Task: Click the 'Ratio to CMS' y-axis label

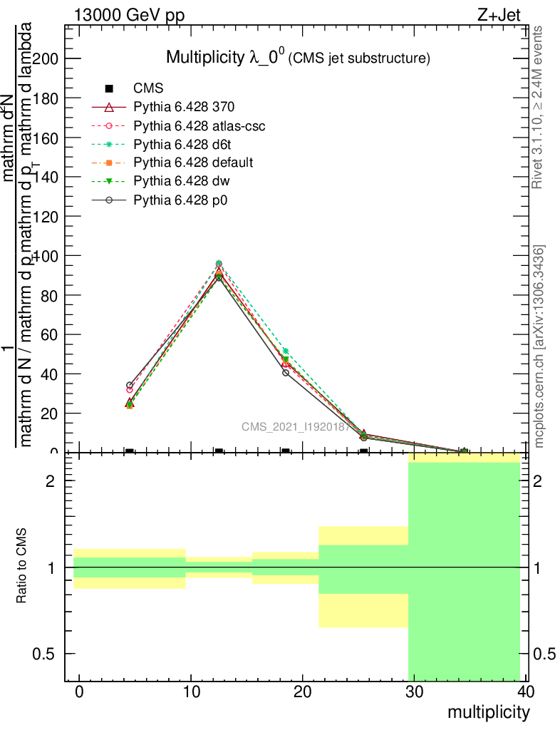Action: click(21, 567)
